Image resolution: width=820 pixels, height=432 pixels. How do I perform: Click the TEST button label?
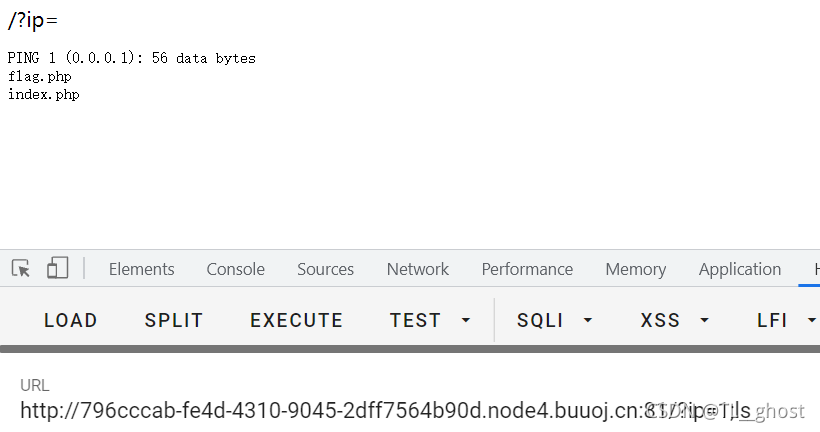click(415, 320)
